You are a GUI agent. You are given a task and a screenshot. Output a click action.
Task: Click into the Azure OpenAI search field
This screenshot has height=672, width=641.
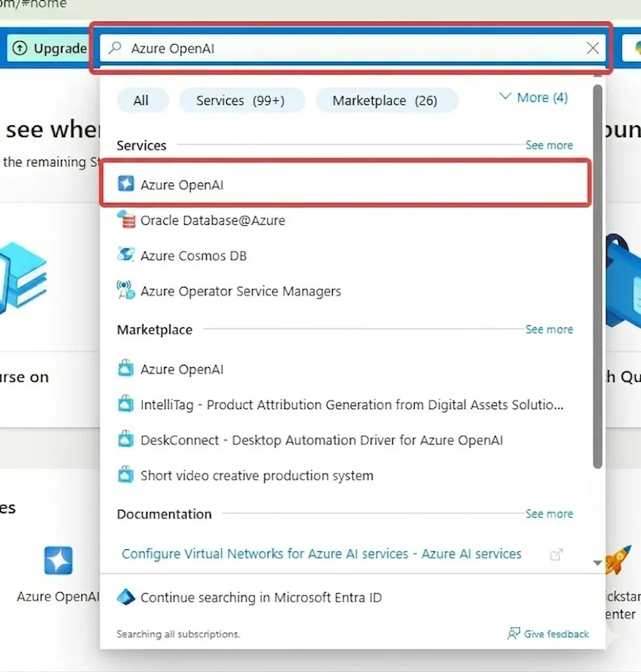point(352,48)
